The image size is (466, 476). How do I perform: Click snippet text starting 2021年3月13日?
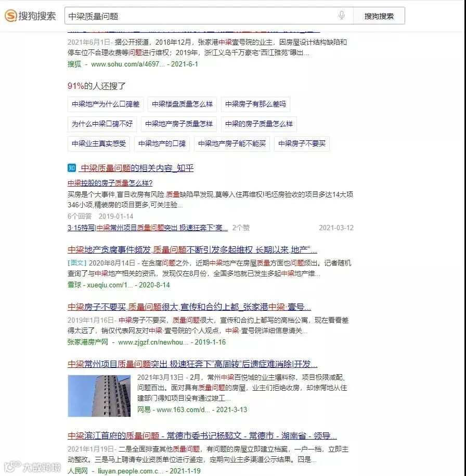[x=242, y=388]
